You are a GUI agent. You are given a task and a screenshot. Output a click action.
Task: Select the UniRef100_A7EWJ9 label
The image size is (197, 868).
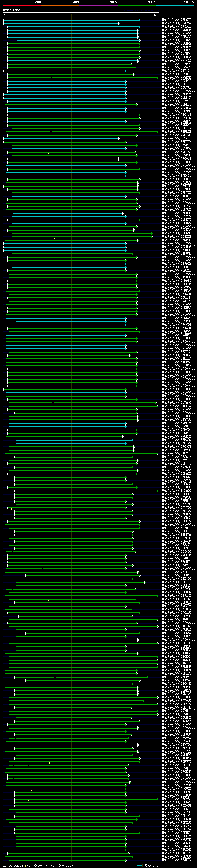pos(177,501)
